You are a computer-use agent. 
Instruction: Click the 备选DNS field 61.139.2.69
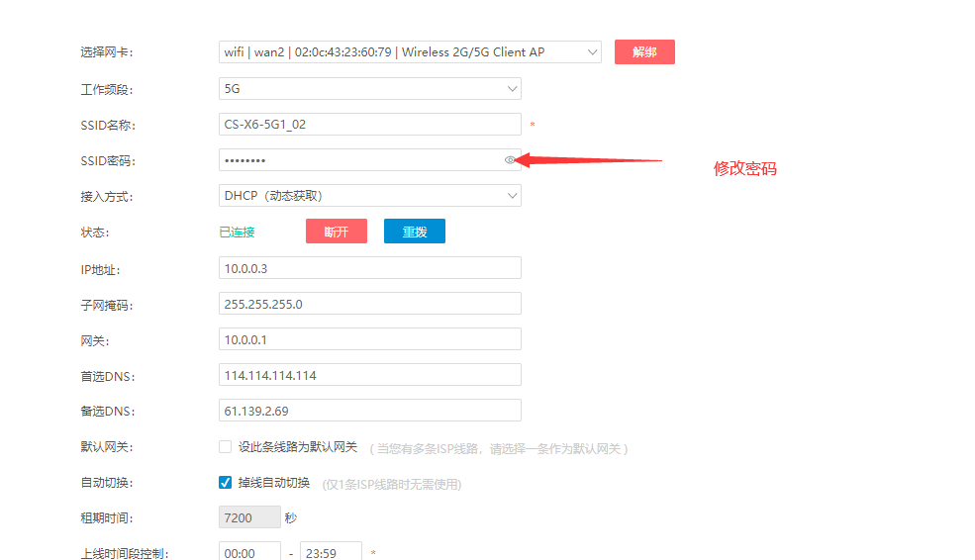tap(370, 411)
